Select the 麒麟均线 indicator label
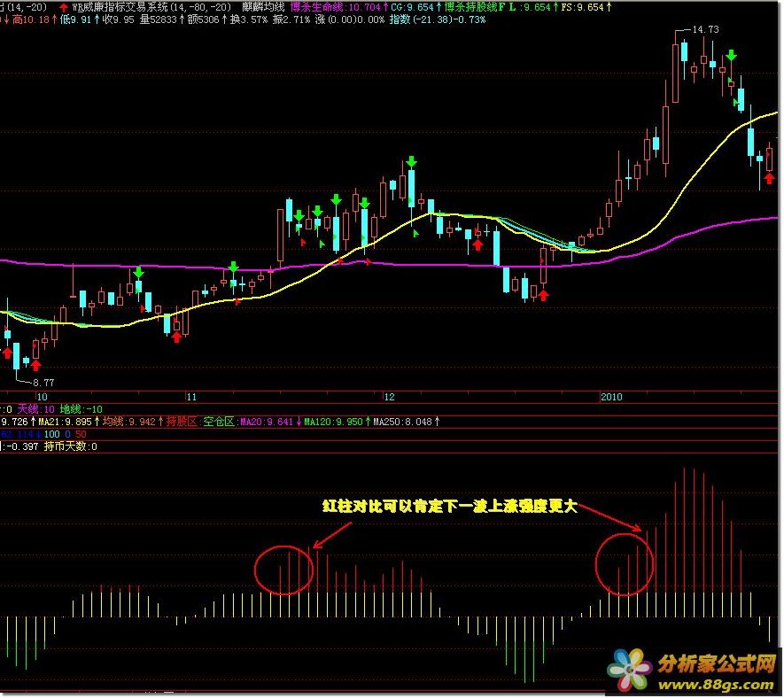784x698 pixels. point(262,7)
